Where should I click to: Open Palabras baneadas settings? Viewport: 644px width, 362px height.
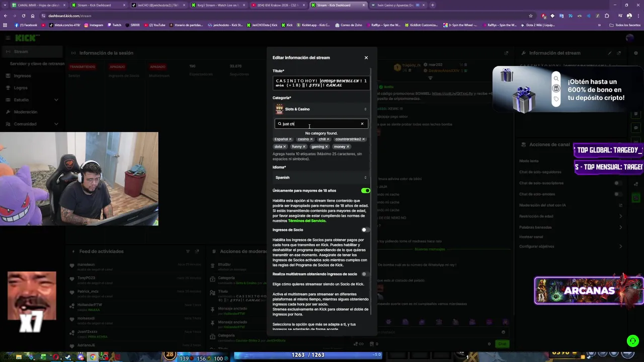[x=571, y=227]
